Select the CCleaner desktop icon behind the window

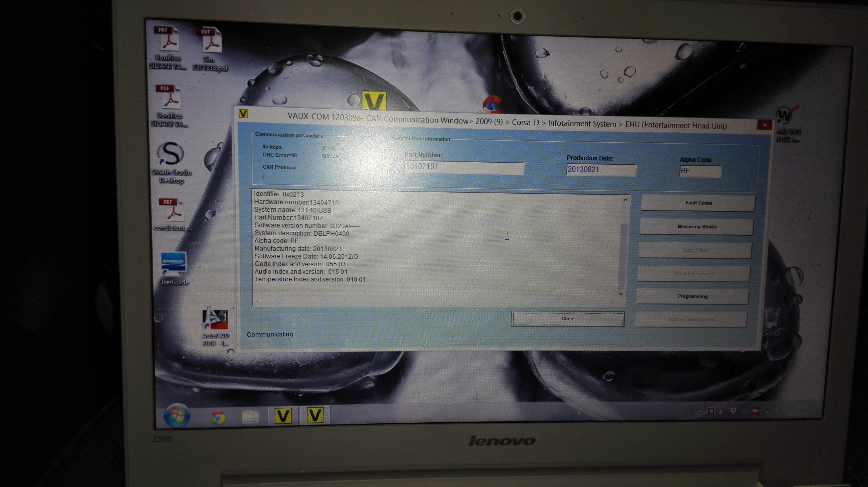[492, 104]
